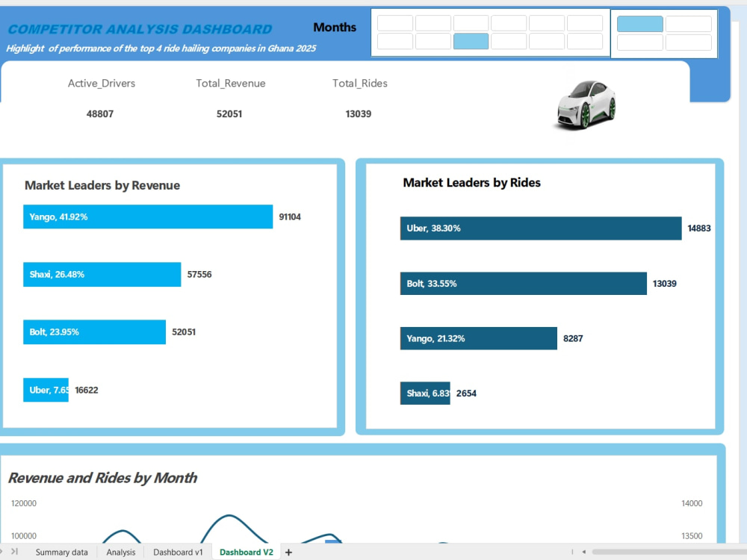747x560 pixels.
Task: Click the + icon to add a new worksheet
Action: tap(288, 552)
